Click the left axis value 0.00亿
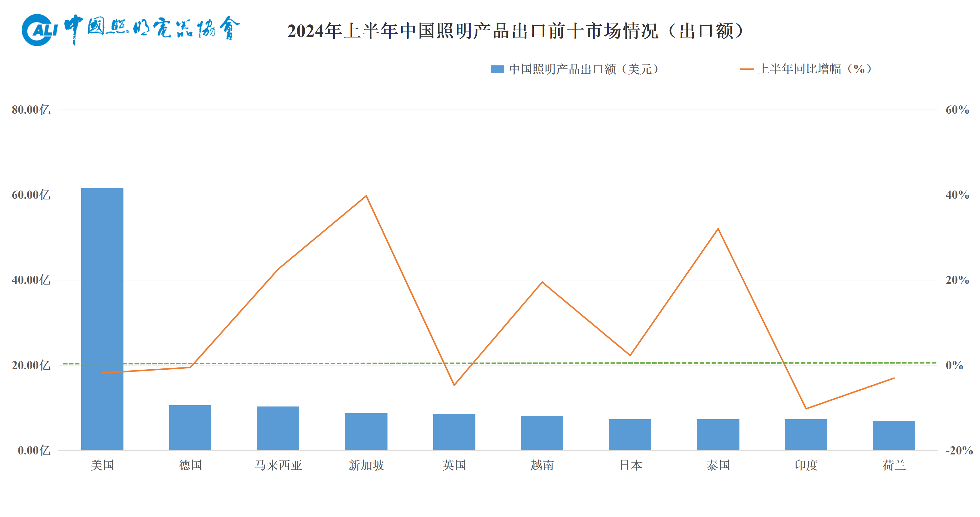 pyautogui.click(x=34, y=451)
